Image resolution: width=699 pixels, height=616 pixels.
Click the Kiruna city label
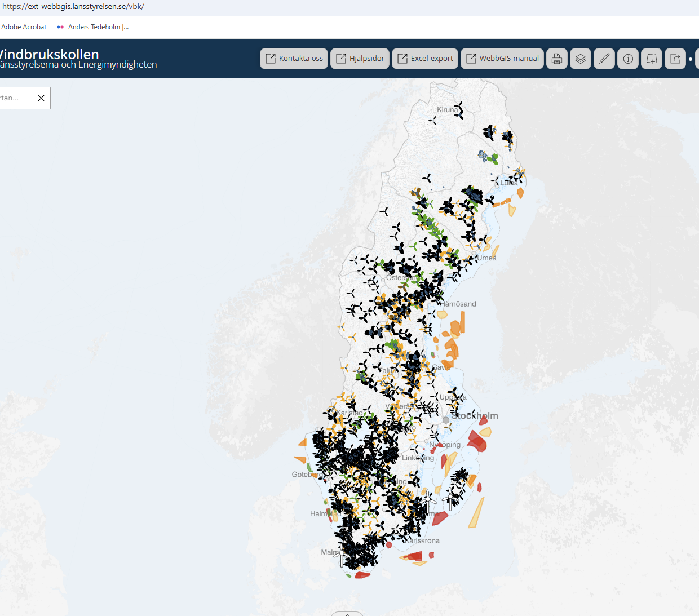tap(447, 110)
